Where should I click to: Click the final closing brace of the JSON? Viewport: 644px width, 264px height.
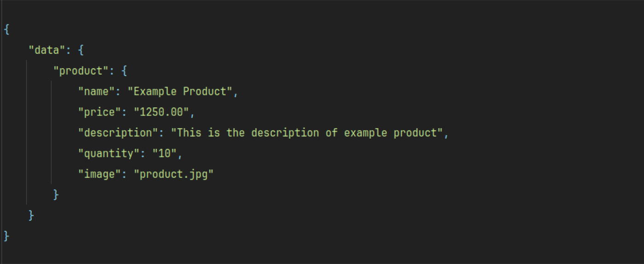pos(6,236)
